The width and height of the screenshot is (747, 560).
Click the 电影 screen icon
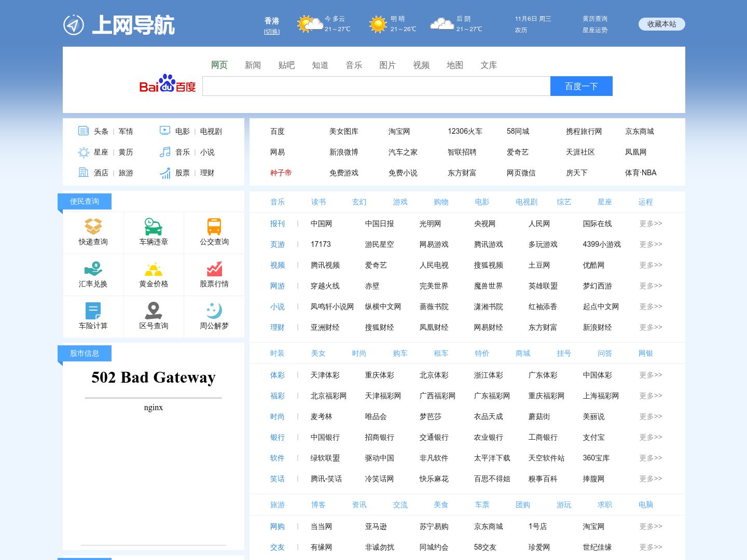point(165,131)
